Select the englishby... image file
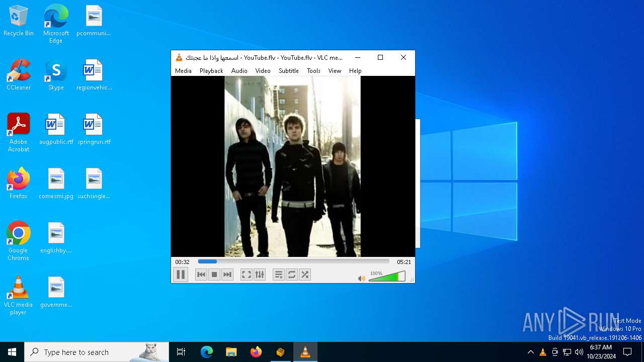The width and height of the screenshot is (644, 362). 56,238
